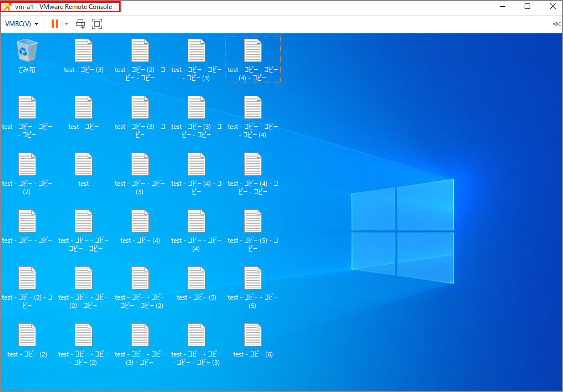Select file 'test - コピー - コピー (5)'
The image size is (563, 392).
(253, 288)
